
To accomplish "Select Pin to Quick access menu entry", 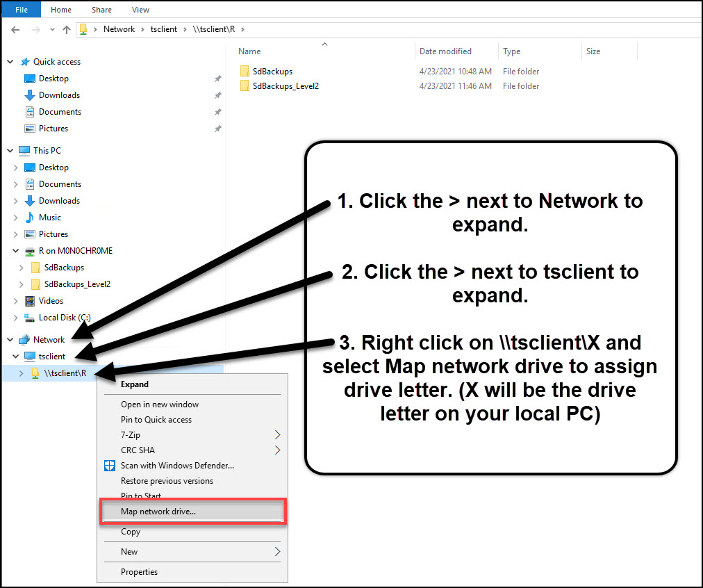I will pyautogui.click(x=156, y=420).
